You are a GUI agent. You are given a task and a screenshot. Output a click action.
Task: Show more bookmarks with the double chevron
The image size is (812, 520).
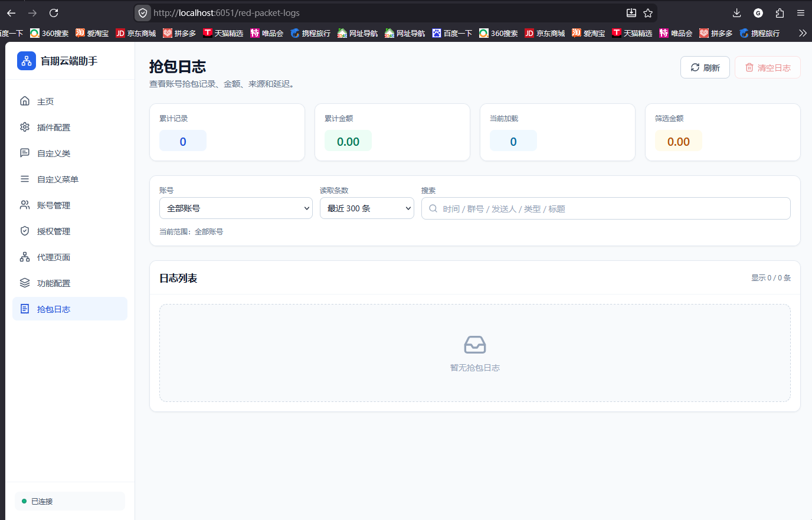pos(803,33)
